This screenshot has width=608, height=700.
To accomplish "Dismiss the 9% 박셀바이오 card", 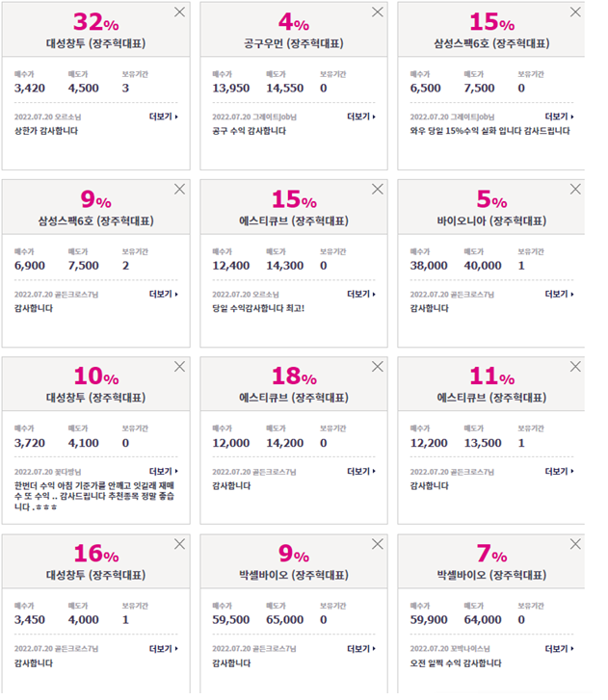I will (378, 544).
